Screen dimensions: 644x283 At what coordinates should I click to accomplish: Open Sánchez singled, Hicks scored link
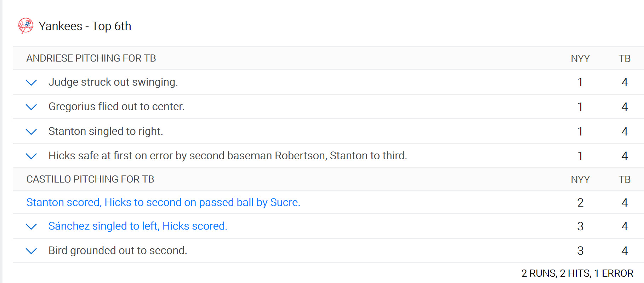point(138,226)
